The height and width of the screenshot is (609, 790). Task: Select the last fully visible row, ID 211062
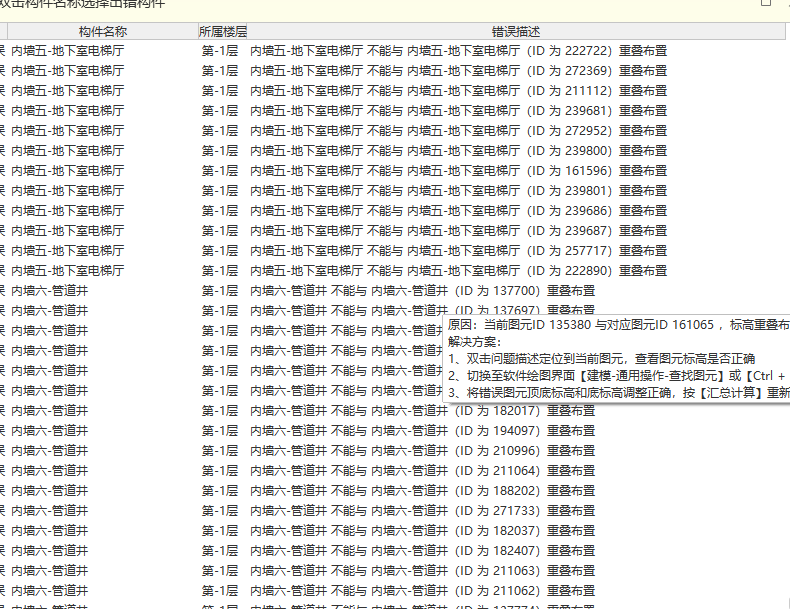[393, 590]
